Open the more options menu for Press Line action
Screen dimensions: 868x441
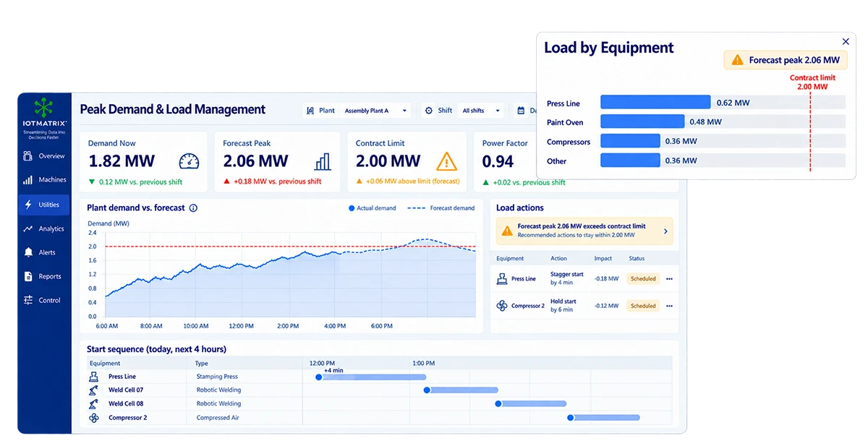[x=669, y=279]
